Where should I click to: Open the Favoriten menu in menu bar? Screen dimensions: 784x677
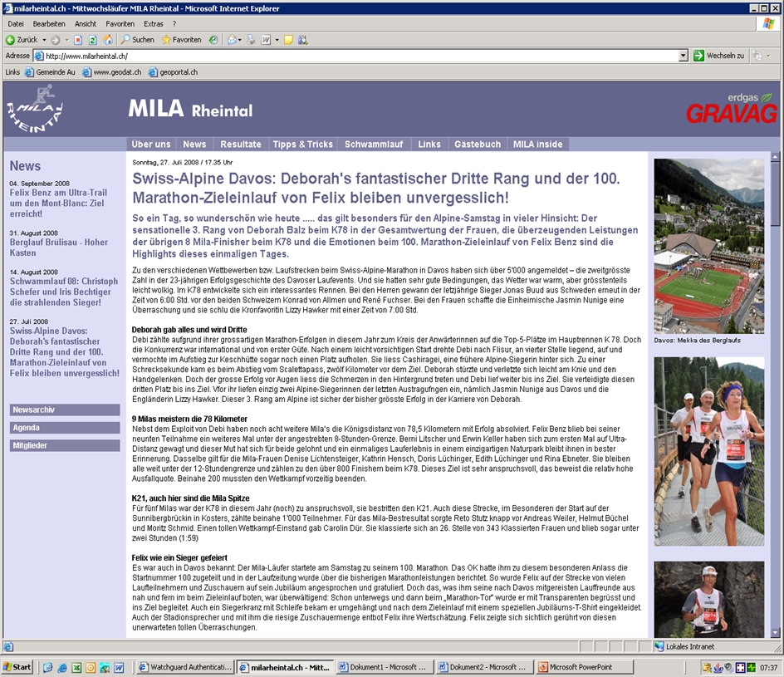pos(120,23)
